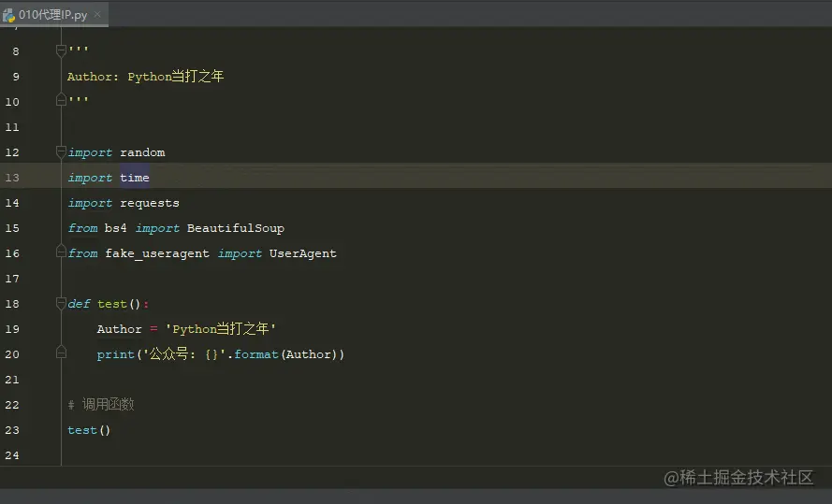Click the 'Author' variable on line 19
Screen dimensions: 832x504
coord(120,329)
